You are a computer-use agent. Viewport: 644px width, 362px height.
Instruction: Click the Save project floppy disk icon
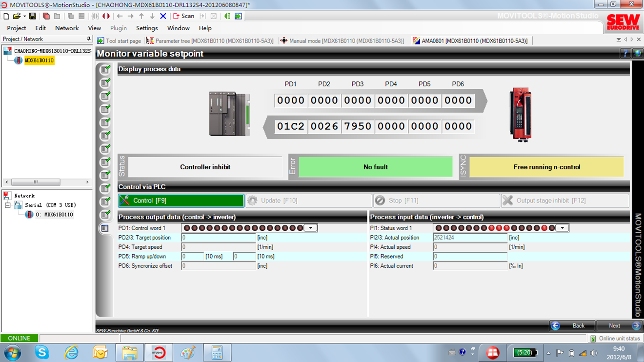33,16
